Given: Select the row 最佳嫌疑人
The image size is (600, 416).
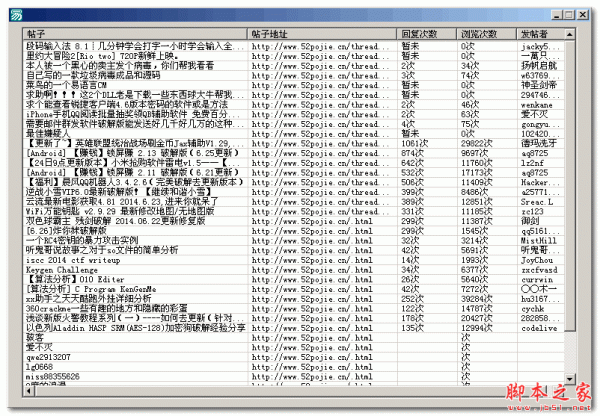Looking at the screenshot, I should 293,134.
